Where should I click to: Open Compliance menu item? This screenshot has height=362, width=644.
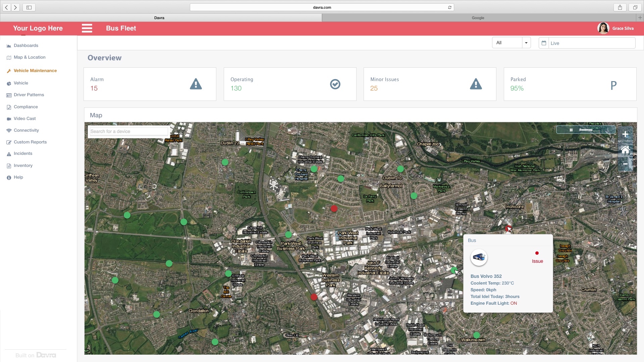(x=26, y=107)
